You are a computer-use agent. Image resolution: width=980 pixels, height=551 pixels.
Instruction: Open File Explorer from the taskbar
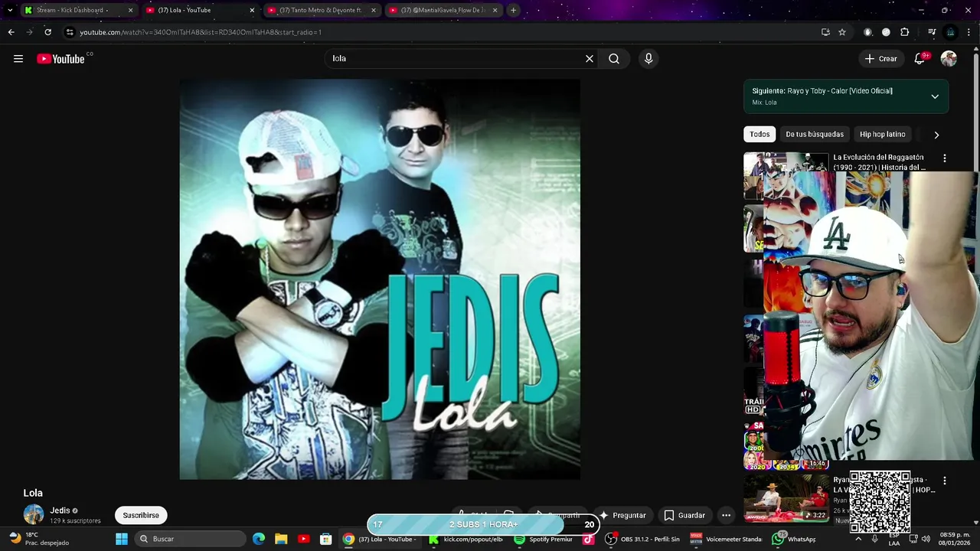click(x=281, y=539)
